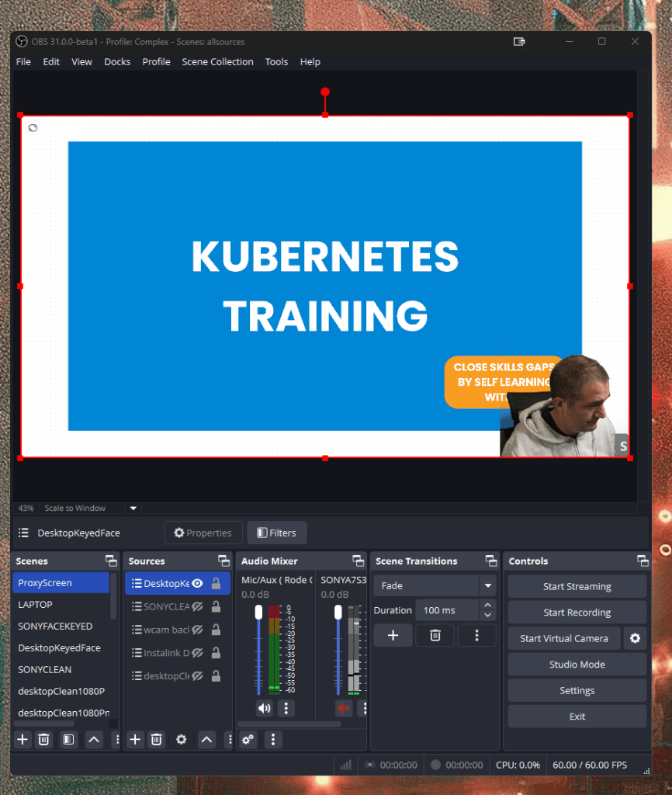Open the Edit menu
This screenshot has width=672, height=795.
(51, 62)
